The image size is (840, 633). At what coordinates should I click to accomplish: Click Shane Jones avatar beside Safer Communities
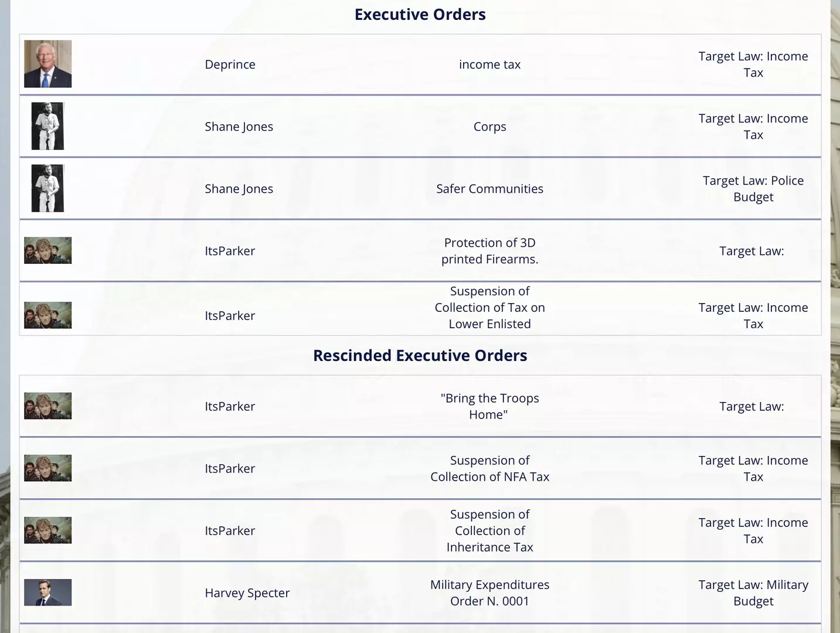(47, 188)
